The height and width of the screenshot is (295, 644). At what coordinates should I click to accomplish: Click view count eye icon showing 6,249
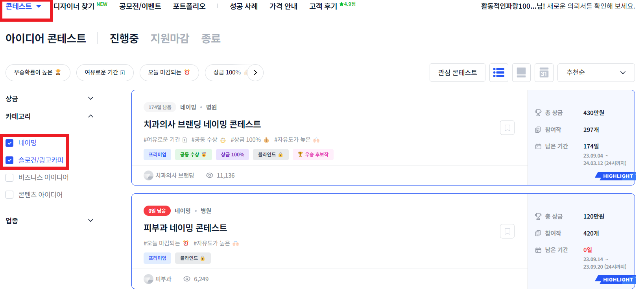(187, 279)
